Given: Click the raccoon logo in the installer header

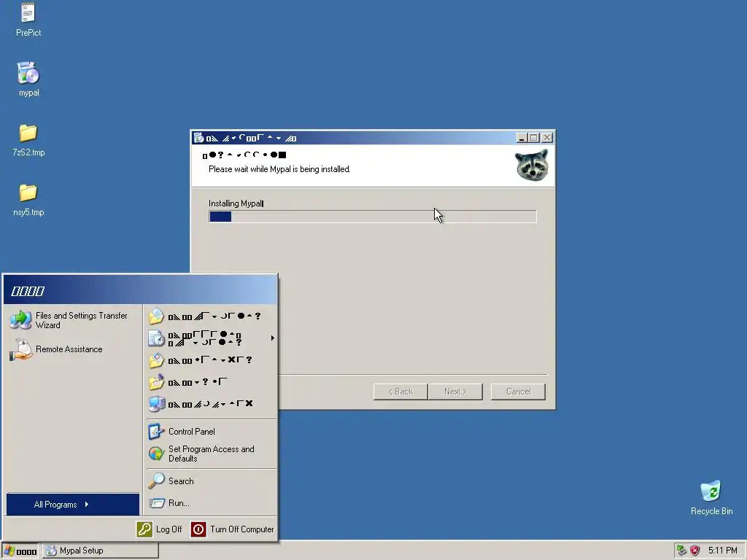Looking at the screenshot, I should [532, 166].
